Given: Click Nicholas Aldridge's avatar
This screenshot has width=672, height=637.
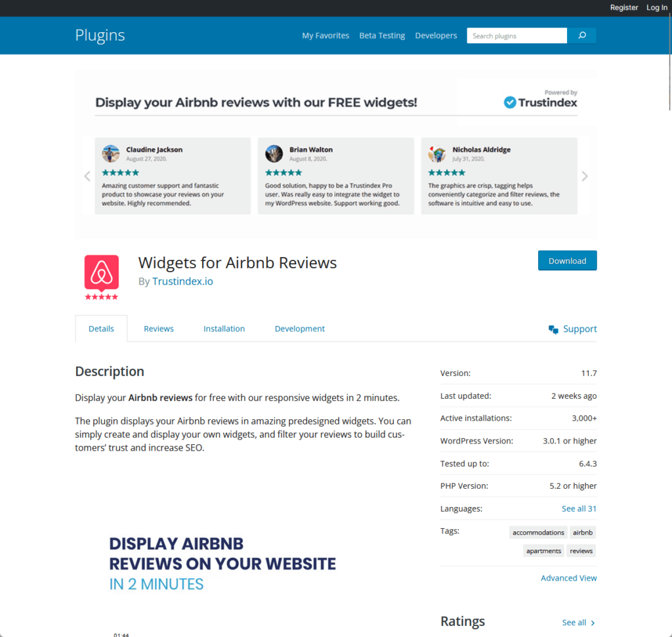Looking at the screenshot, I should tap(436, 154).
